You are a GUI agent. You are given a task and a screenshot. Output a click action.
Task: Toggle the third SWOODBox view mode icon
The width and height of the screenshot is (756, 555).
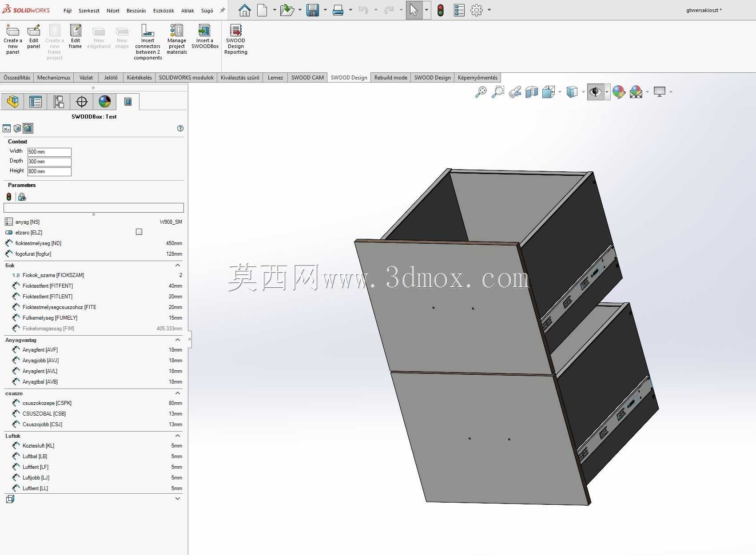tap(28, 128)
